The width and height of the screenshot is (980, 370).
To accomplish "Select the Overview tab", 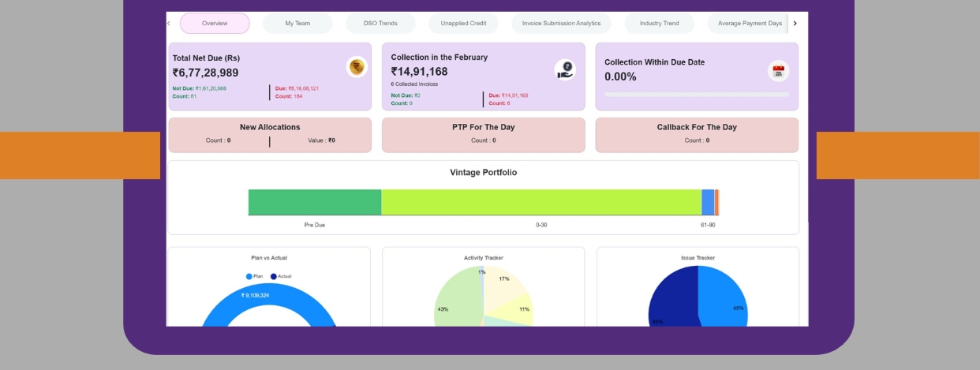I will tap(215, 24).
